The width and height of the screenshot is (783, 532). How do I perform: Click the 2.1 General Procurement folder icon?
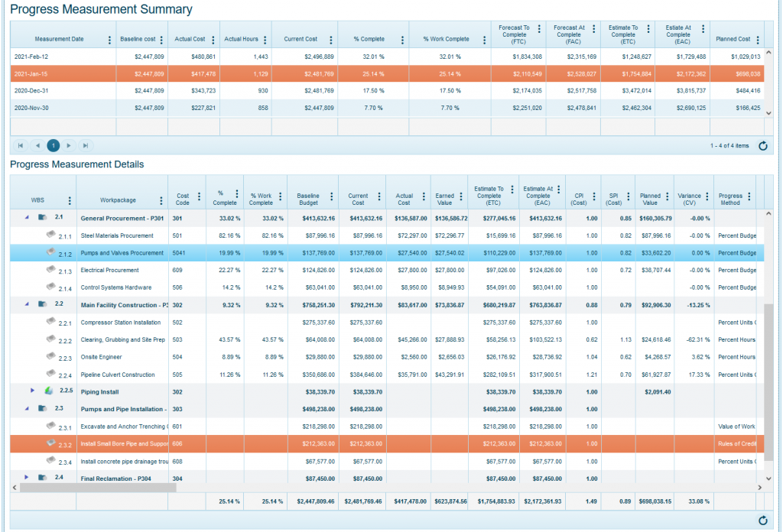[x=42, y=218]
